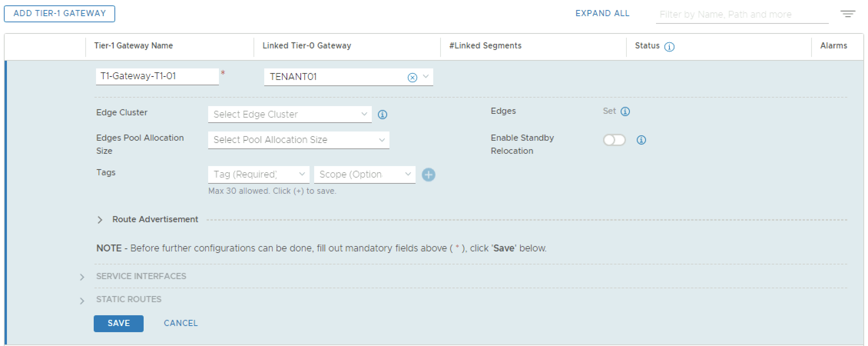Expand the Static Routes section

coord(82,301)
